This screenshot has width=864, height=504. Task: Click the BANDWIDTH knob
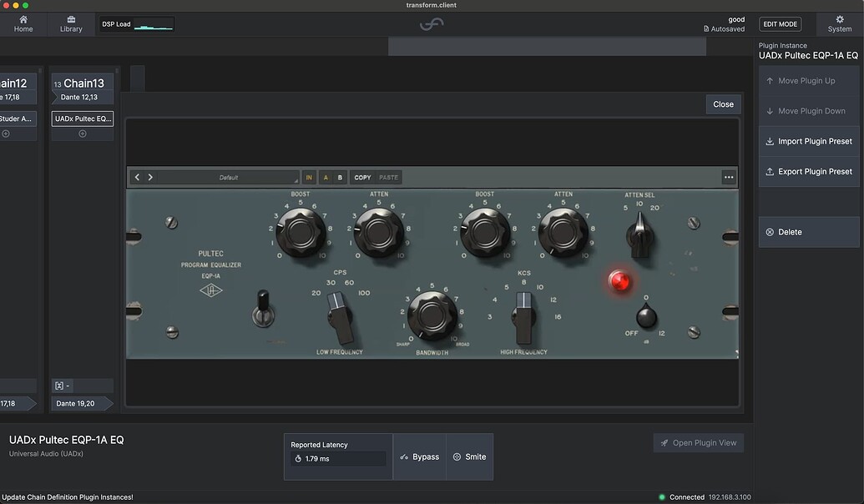[x=432, y=315]
